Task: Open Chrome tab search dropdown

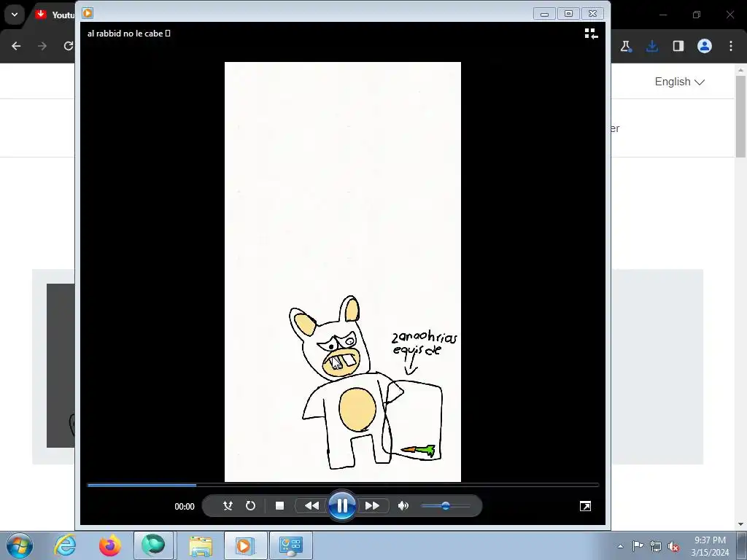Action: click(15, 15)
